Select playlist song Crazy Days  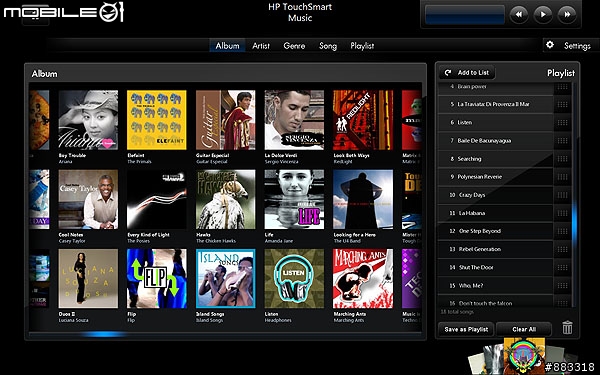tap(496, 195)
